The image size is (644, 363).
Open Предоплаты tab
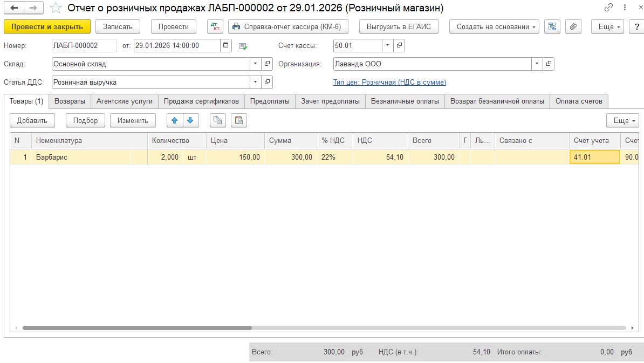click(270, 101)
